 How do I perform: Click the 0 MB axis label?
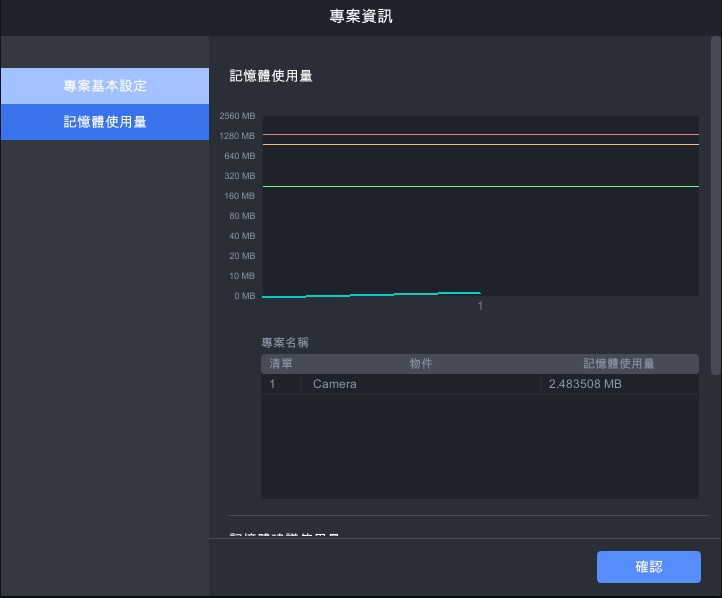[244, 296]
